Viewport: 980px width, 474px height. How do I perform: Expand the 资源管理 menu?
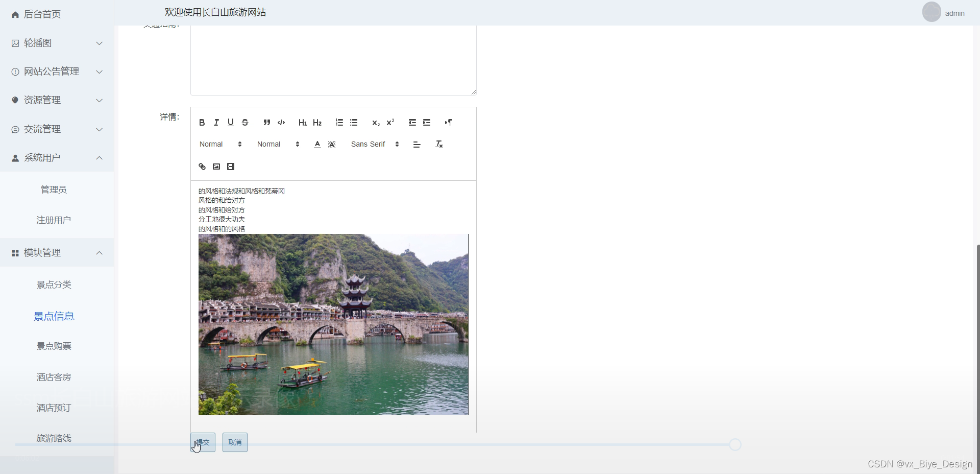(x=57, y=100)
